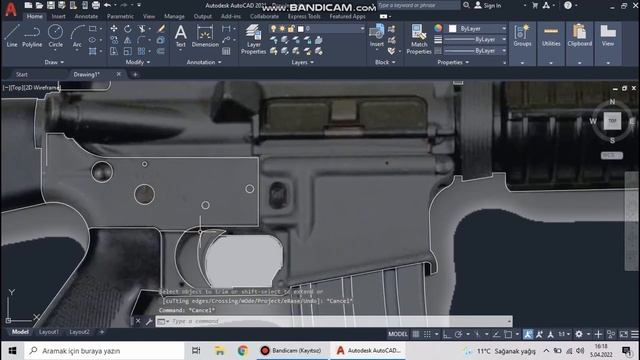Add a new drawing tab with plus

pyautogui.click(x=135, y=74)
